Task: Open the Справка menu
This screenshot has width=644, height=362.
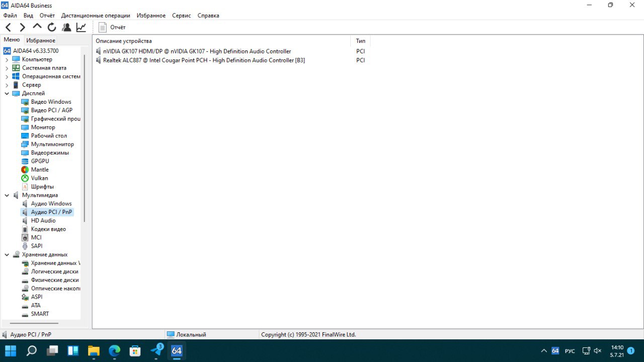Action: pyautogui.click(x=208, y=16)
